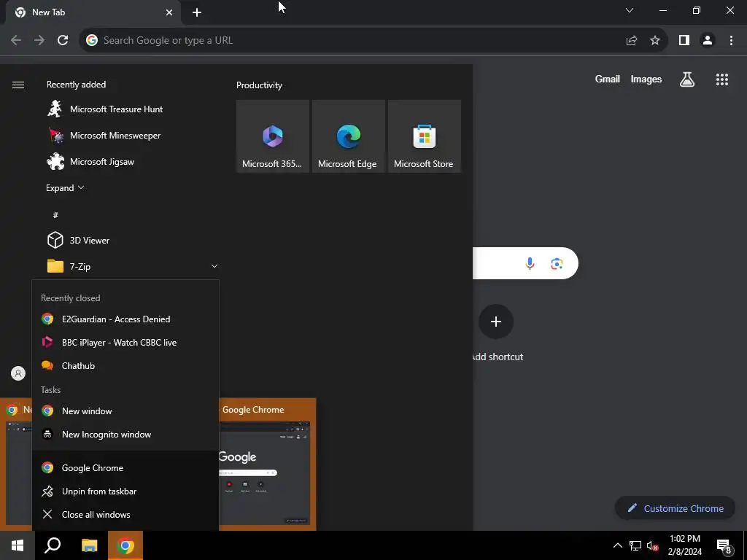
Task: Click the muted volume tray icon
Action: pos(652,545)
